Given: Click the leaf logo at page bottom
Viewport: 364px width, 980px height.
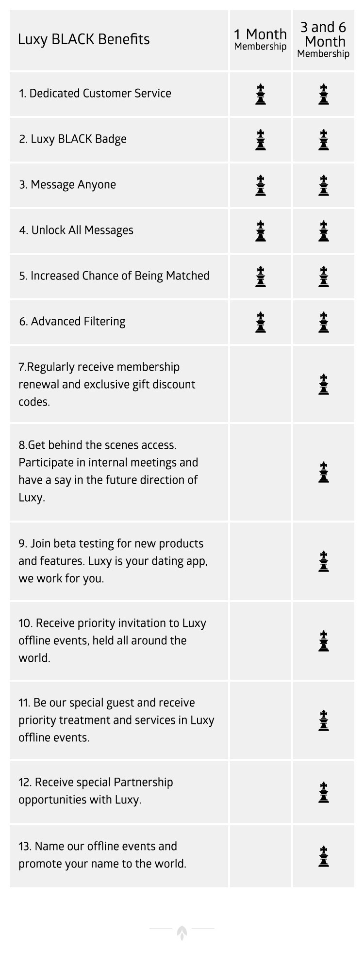Looking at the screenshot, I should pos(182,933).
